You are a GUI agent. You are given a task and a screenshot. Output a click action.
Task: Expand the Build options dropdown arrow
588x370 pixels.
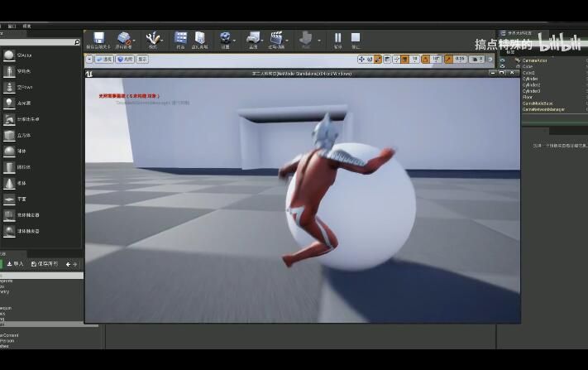tap(319, 41)
